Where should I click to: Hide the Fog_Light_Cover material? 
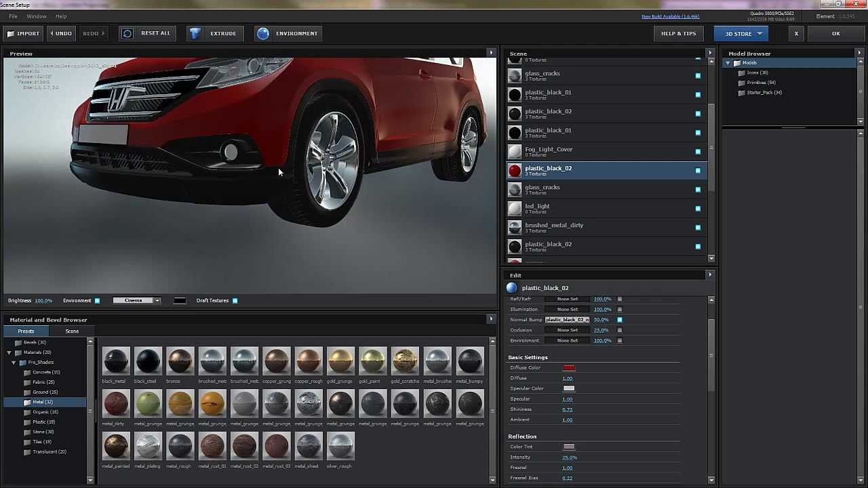pyautogui.click(x=698, y=152)
